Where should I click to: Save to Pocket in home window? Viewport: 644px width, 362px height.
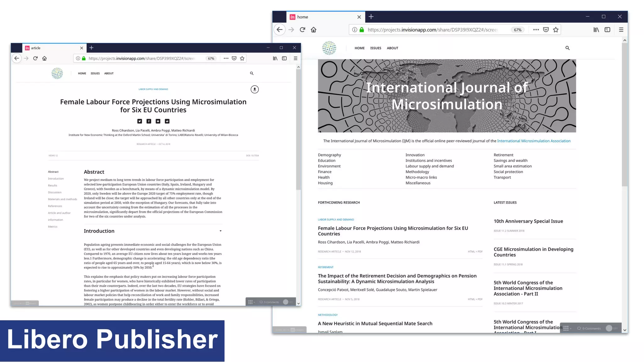[546, 30]
